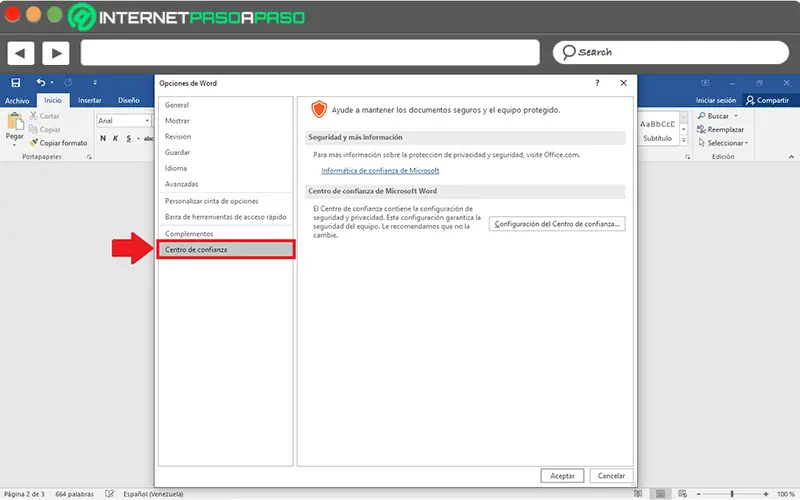Viewport: 800px width, 500px height.
Task: Click 664 palabras word count
Action: coord(74,494)
